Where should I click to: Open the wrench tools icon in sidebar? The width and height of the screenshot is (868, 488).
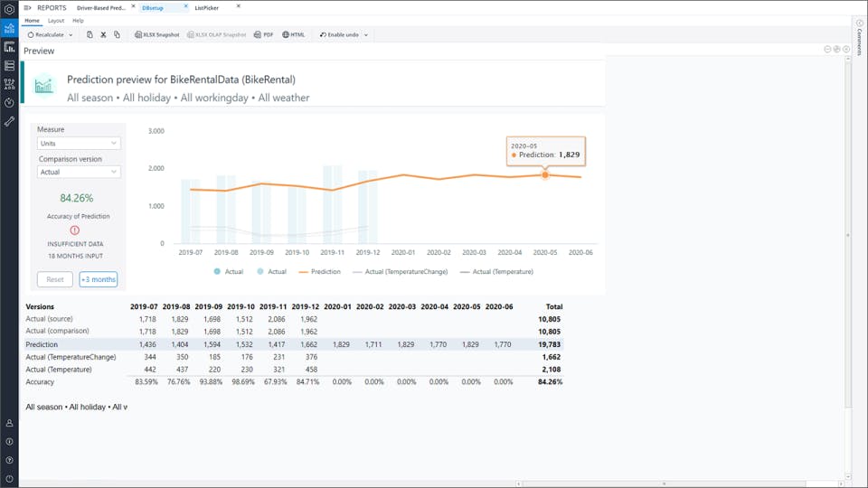(9, 121)
